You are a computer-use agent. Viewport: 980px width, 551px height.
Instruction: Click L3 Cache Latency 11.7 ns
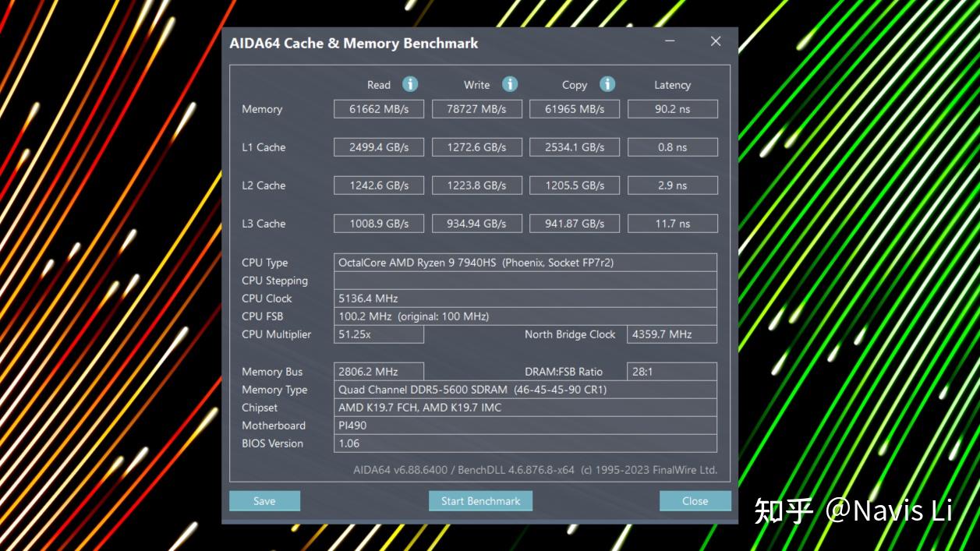click(673, 224)
